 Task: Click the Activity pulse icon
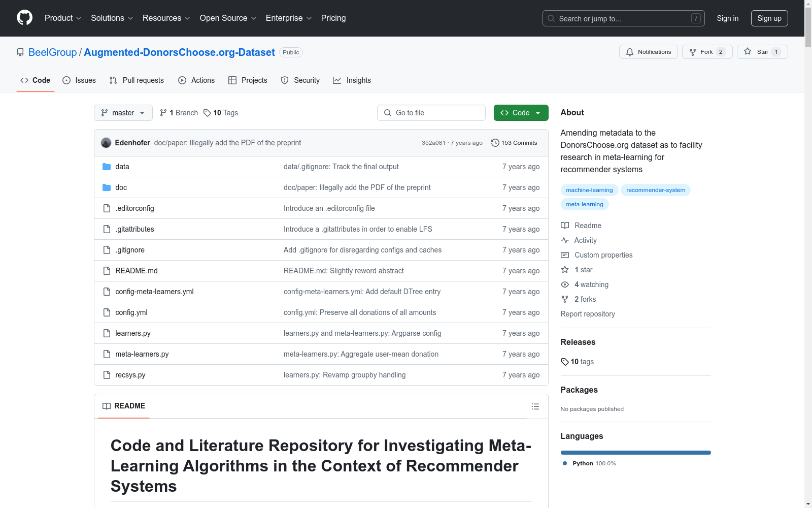565,240
